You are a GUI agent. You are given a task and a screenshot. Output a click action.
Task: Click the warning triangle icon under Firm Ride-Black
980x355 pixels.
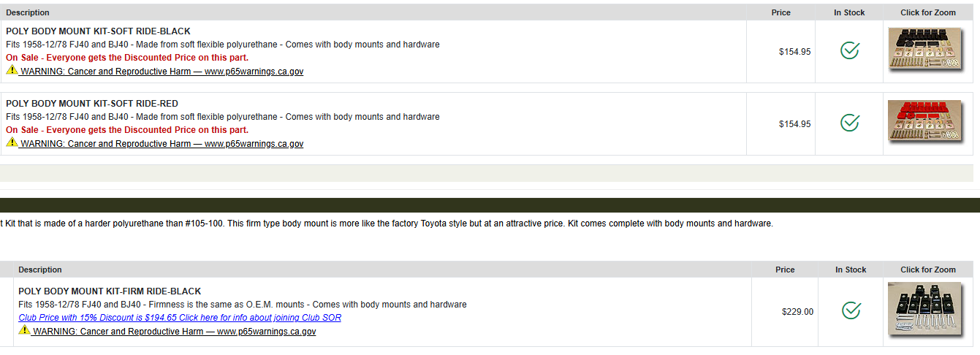click(x=24, y=331)
